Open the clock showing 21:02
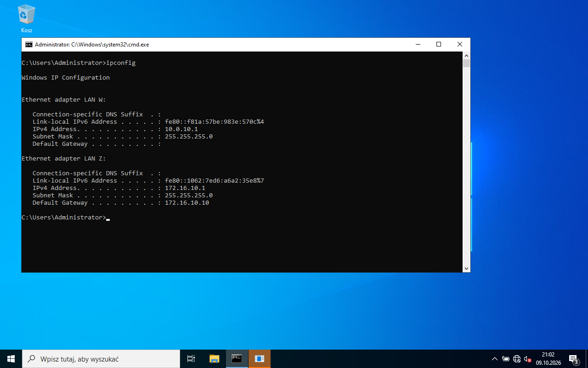 tap(548, 359)
